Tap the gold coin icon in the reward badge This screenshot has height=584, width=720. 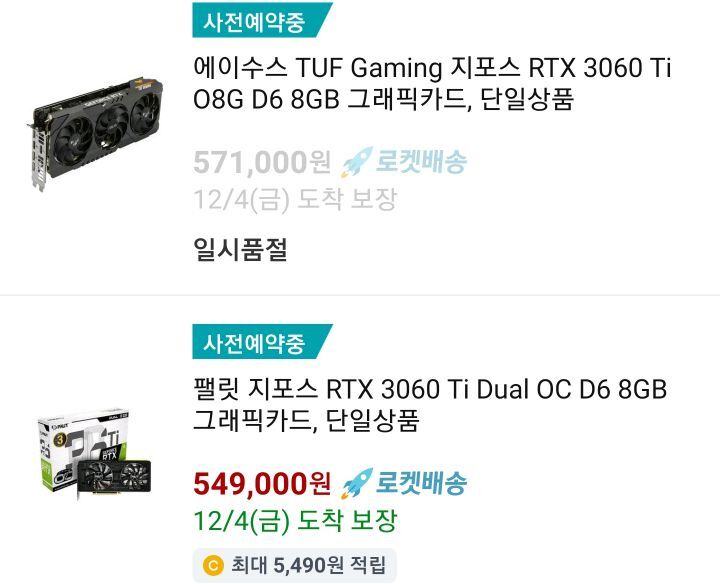(213, 565)
